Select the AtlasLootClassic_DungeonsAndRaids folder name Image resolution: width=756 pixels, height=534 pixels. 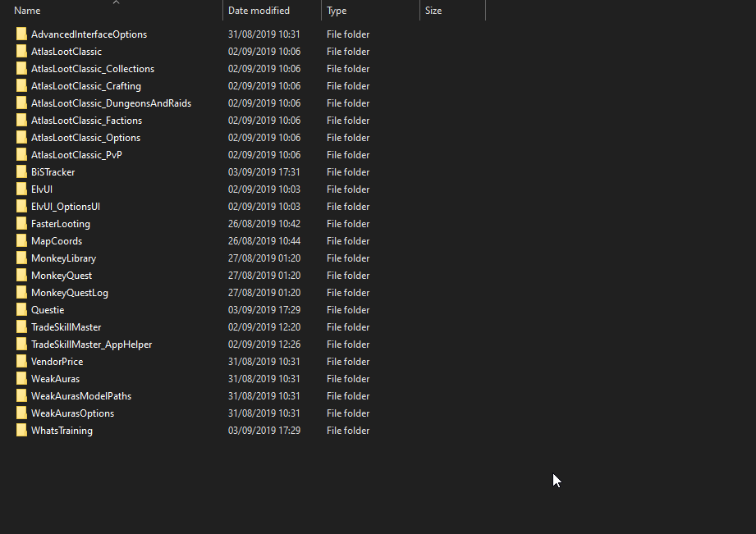(x=111, y=103)
